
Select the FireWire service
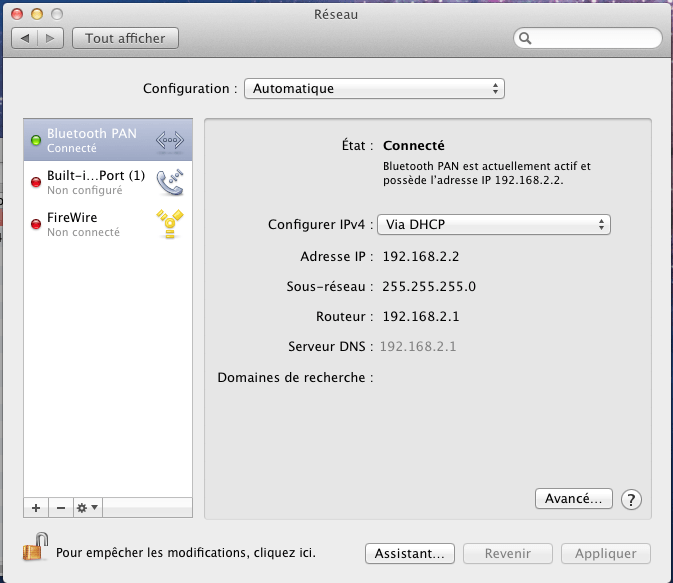click(108, 224)
